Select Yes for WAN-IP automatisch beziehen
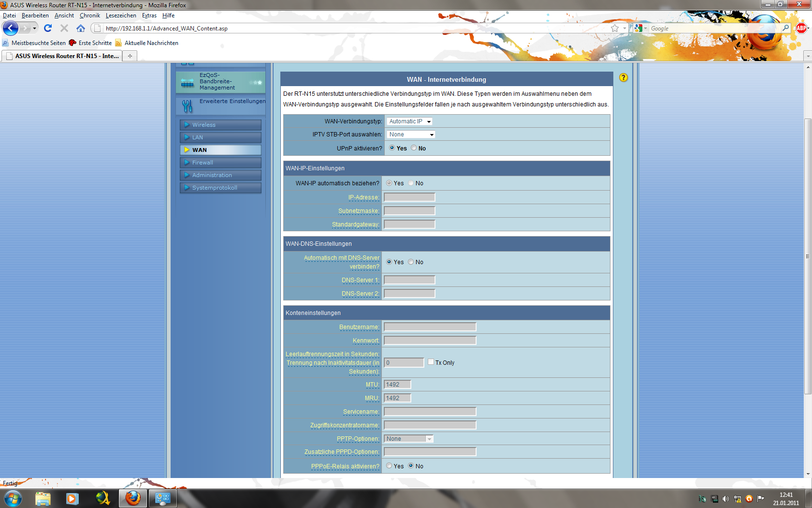812x508 pixels. coord(389,183)
